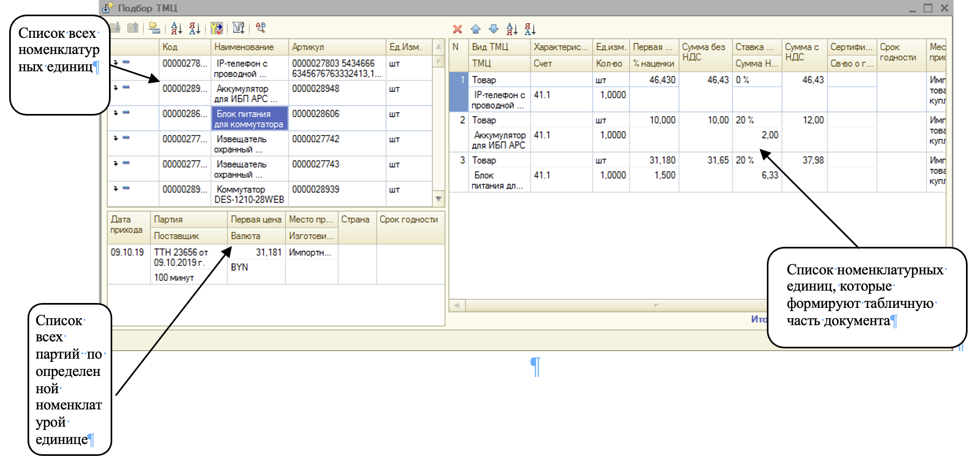Click the 'Артикул' column header
This screenshot has height=471, width=980.
click(308, 47)
